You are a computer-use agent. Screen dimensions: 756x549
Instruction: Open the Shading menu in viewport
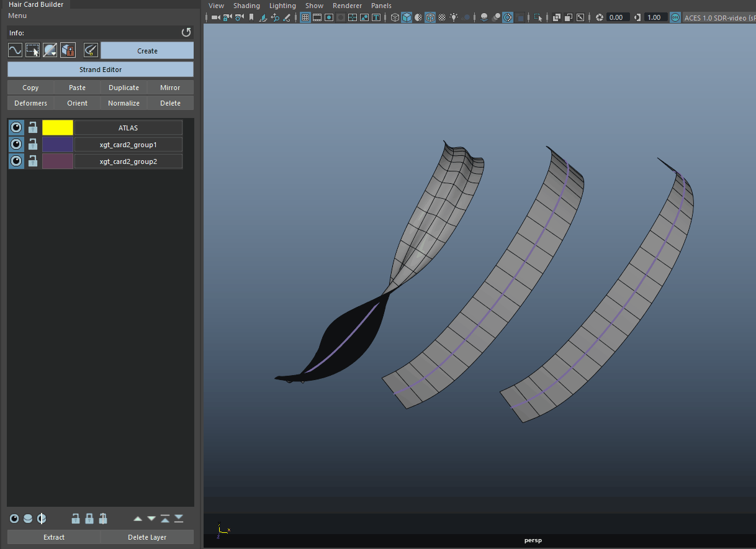tap(246, 6)
